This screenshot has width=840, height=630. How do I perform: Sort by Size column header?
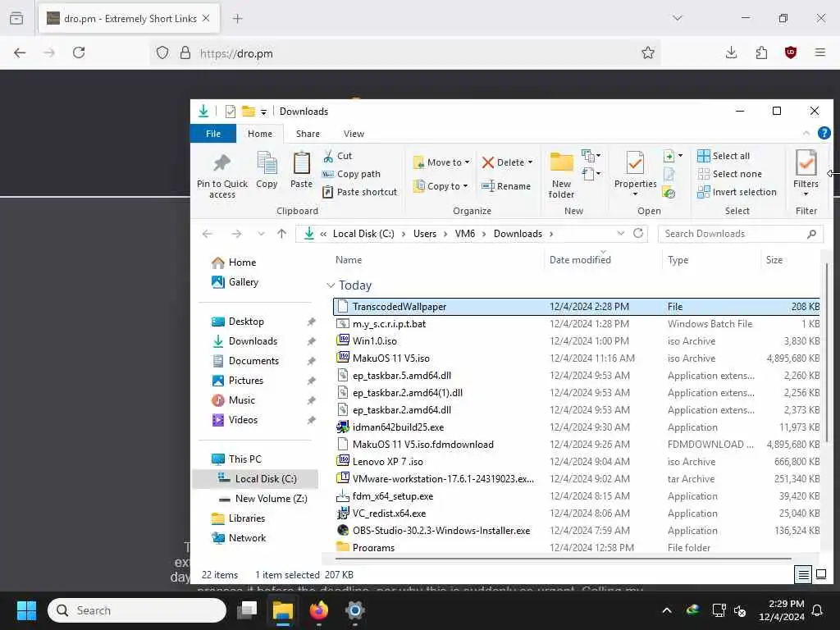click(x=774, y=260)
